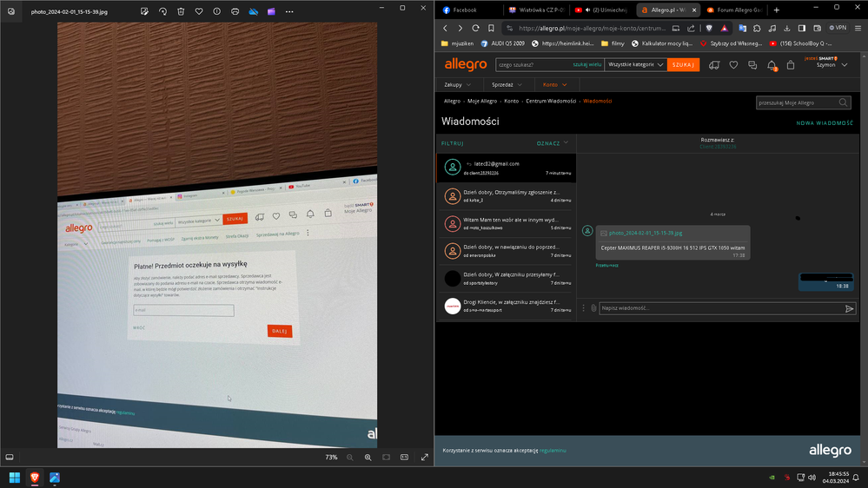Open the AUDI Q5 2009 bookmark

coord(503,43)
